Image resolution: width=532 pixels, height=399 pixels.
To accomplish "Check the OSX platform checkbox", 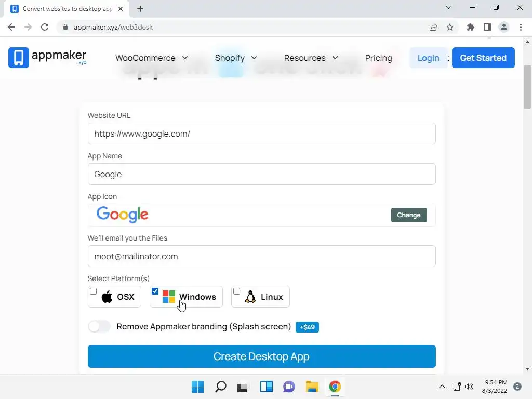I will 94,291.
